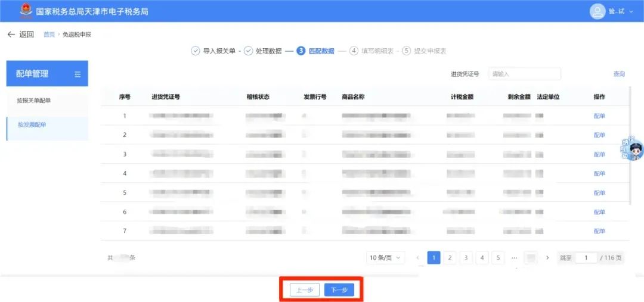Click 配单 for row 6
Image resolution: width=644 pixels, height=302 pixels.
[599, 212]
